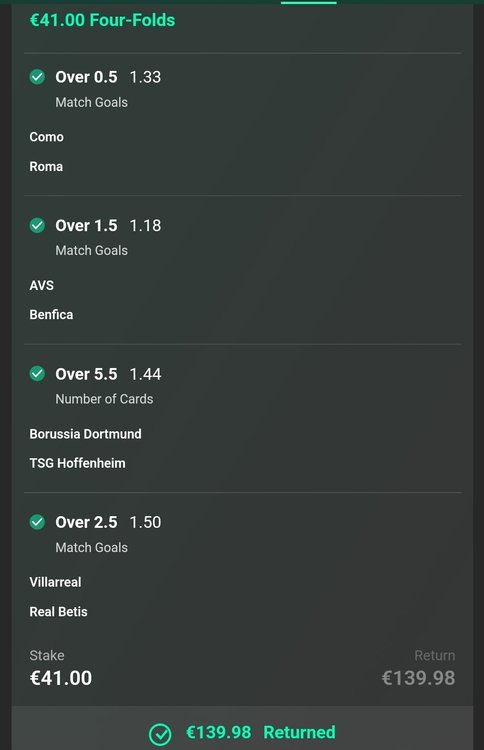
Task: Open the Real Betis team entry
Action: pos(58,612)
